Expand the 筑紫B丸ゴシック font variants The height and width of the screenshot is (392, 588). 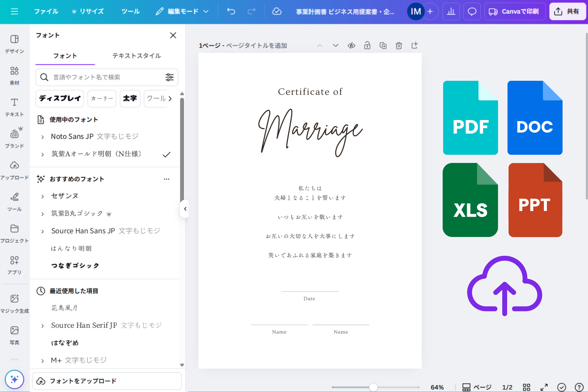[x=42, y=214]
